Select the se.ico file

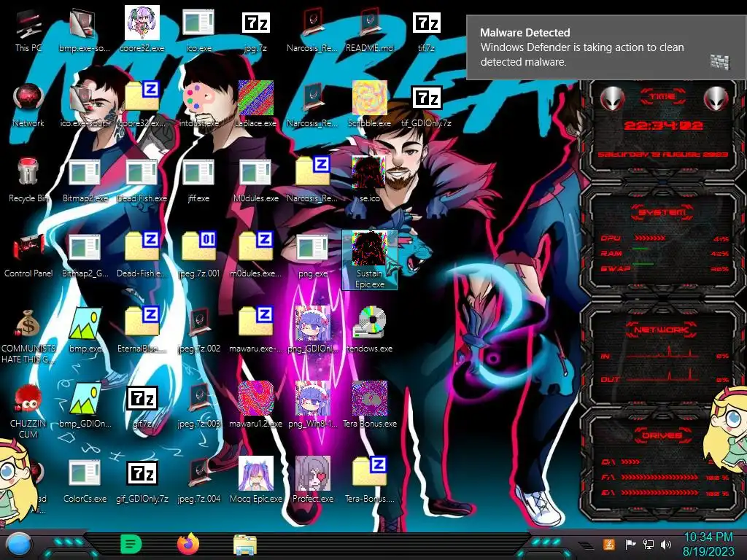point(369,179)
